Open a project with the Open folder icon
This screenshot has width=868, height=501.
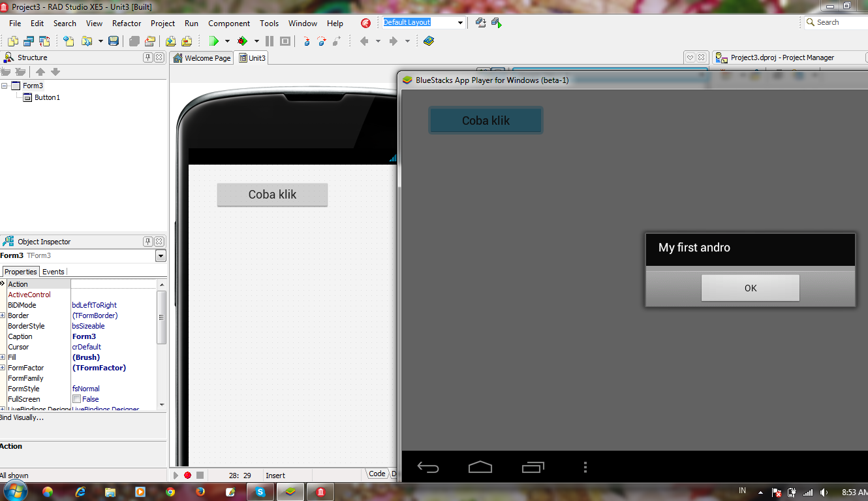point(87,40)
